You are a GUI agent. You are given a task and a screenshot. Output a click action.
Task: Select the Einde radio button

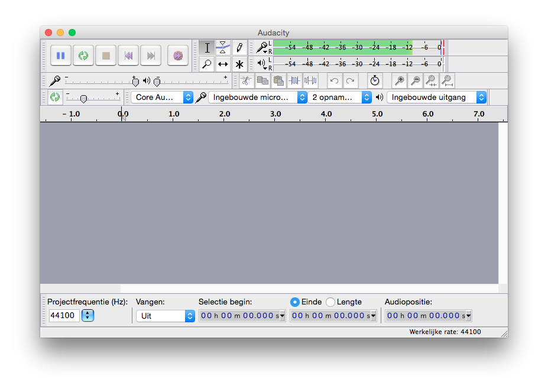(x=295, y=302)
